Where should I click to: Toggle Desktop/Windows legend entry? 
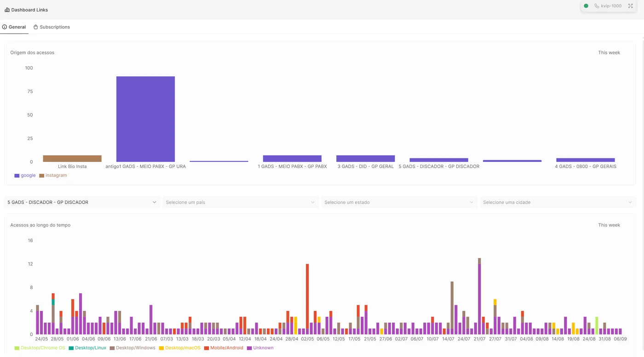(x=132, y=348)
